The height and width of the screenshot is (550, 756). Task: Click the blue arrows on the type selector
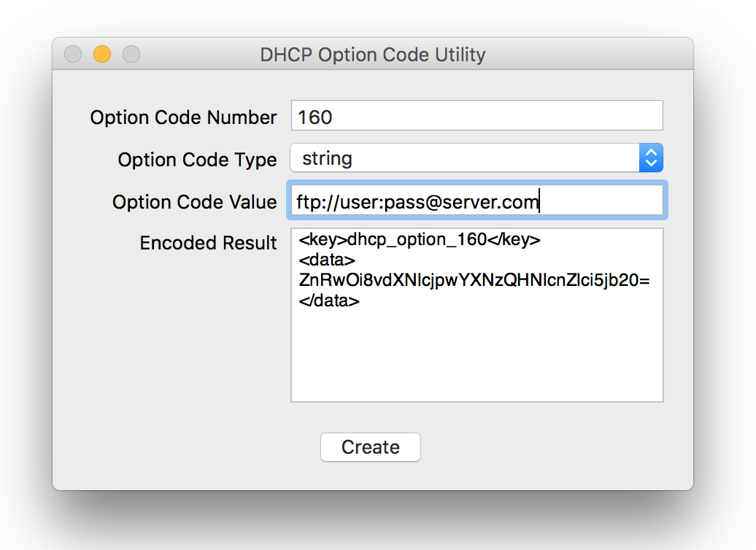point(650,158)
